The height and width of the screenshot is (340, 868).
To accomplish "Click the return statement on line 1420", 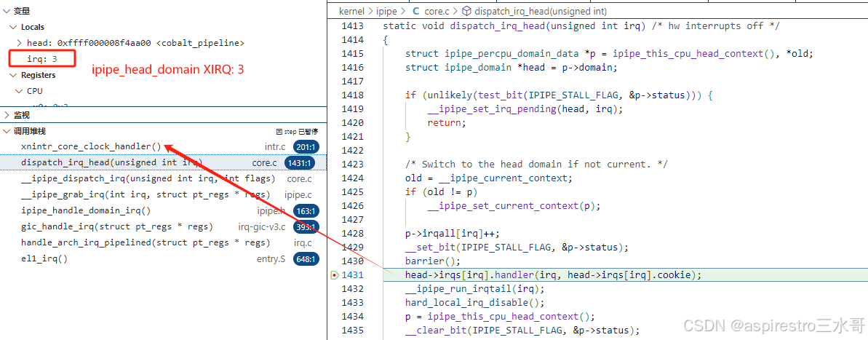I will coord(445,123).
